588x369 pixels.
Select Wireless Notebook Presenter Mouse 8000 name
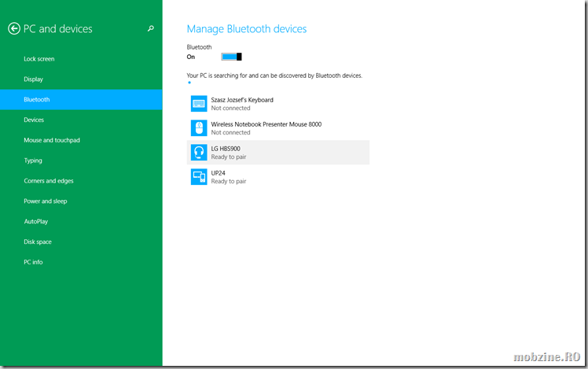click(x=266, y=124)
